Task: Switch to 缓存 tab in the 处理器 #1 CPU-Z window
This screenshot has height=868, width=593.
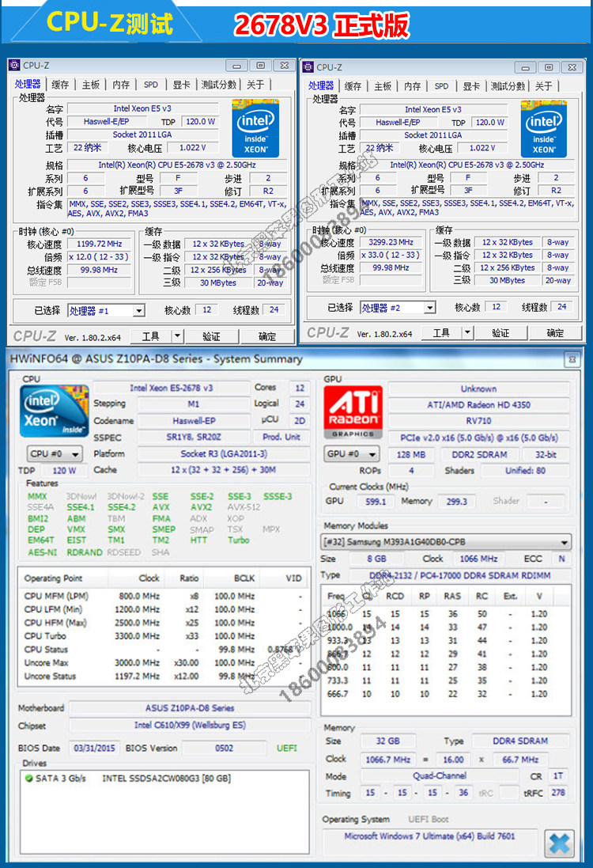Action: pos(60,85)
